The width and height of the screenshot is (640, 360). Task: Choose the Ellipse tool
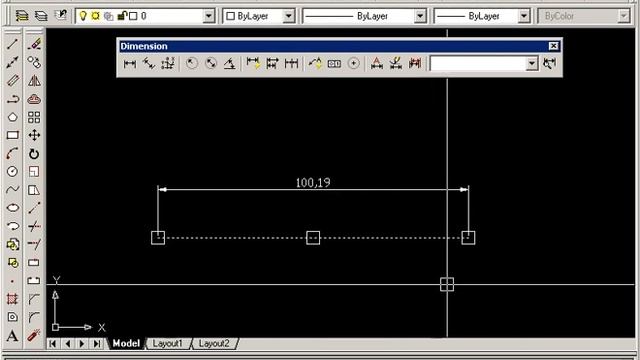[13, 208]
